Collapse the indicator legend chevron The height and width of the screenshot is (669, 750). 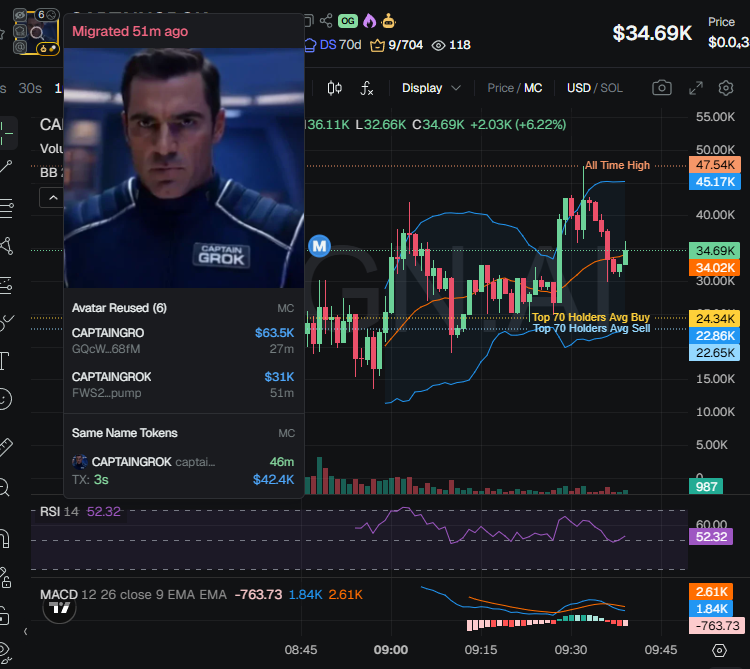tap(53, 197)
